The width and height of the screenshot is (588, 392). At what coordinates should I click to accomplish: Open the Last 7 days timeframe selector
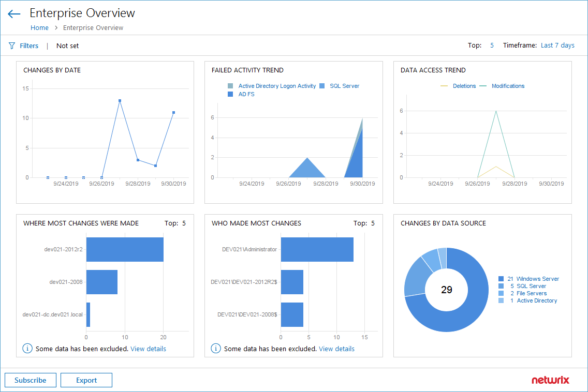click(557, 46)
